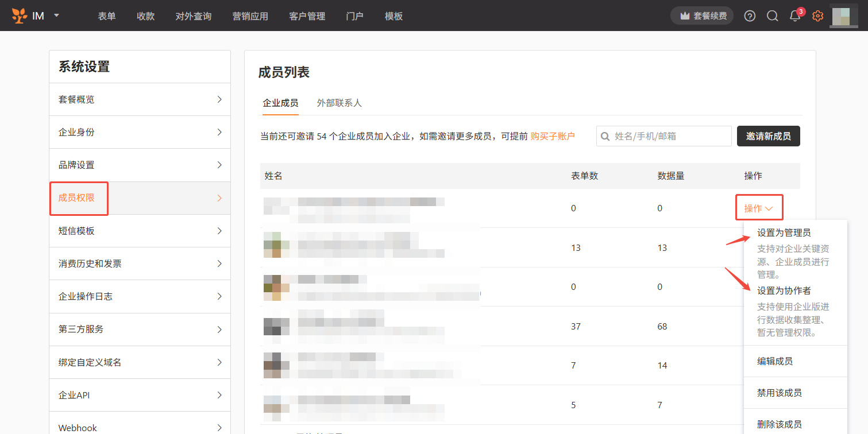
Task: Click the chevron beside 企业身份
Action: coord(219,132)
